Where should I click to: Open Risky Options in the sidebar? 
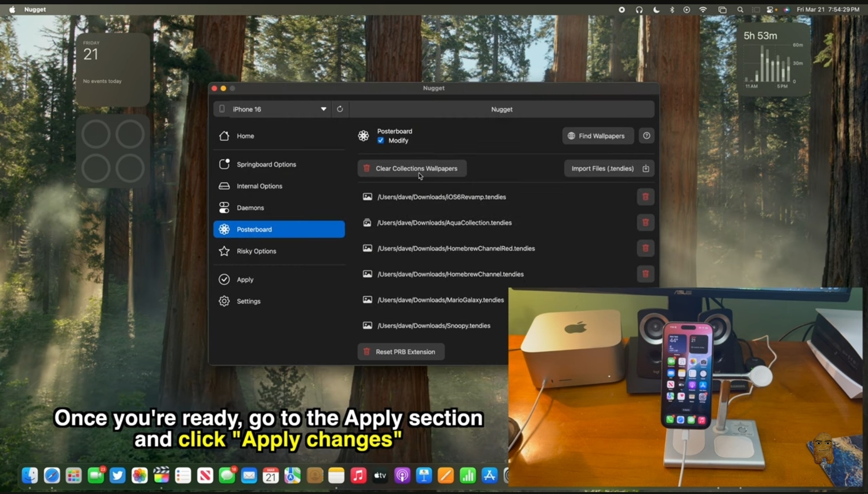[x=279, y=251]
